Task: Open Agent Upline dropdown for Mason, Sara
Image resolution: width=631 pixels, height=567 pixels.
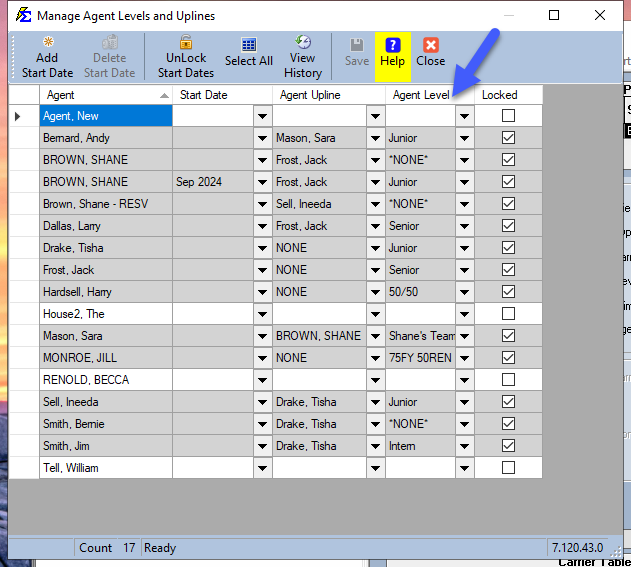Action: pyautogui.click(x=375, y=336)
